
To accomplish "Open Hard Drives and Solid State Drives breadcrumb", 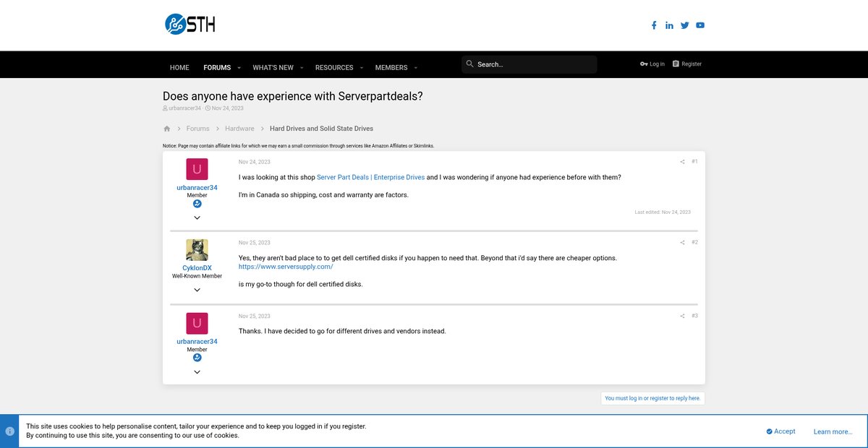I will click(x=321, y=129).
